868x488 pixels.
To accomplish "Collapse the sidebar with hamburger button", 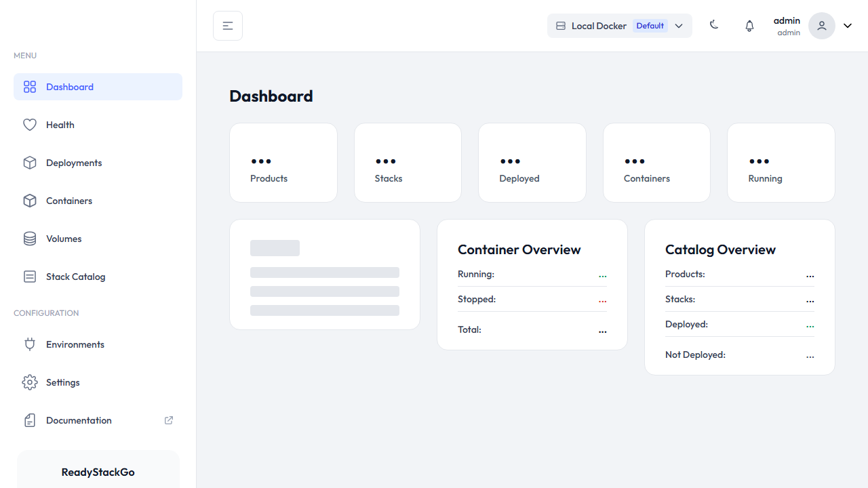I will [228, 26].
